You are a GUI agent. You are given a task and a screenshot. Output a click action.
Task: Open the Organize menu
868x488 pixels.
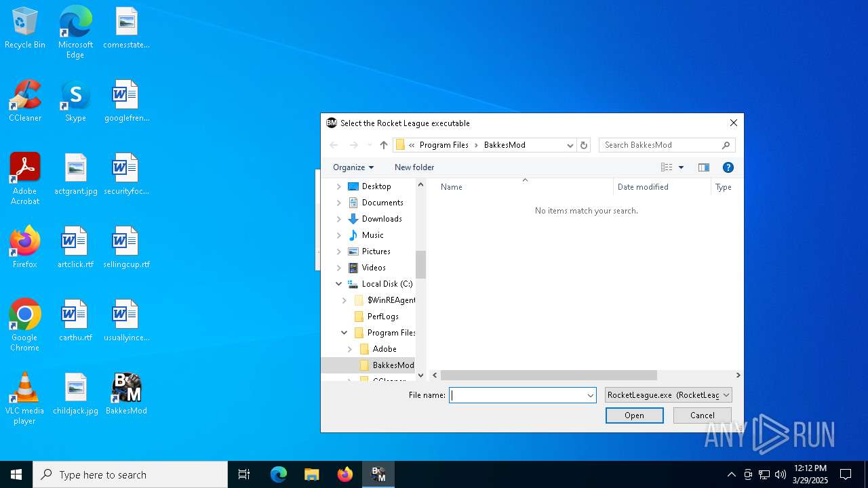coord(353,167)
